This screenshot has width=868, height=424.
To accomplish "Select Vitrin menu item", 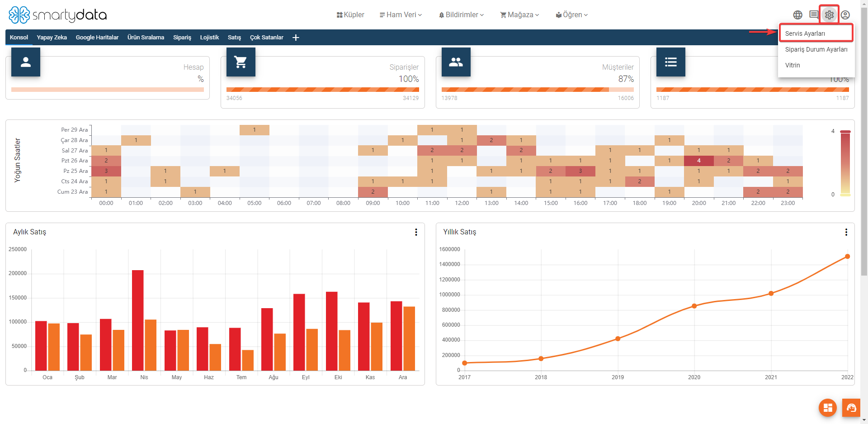I will [816, 65].
